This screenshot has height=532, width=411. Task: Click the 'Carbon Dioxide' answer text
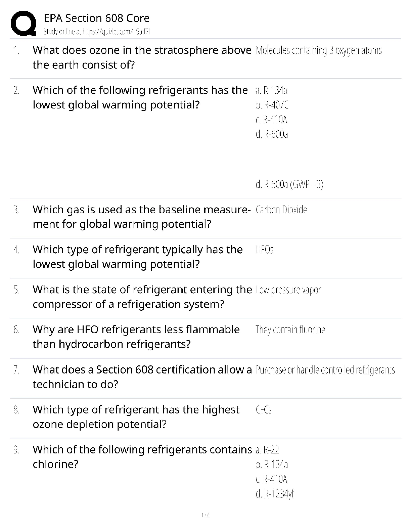pyautogui.click(x=281, y=210)
